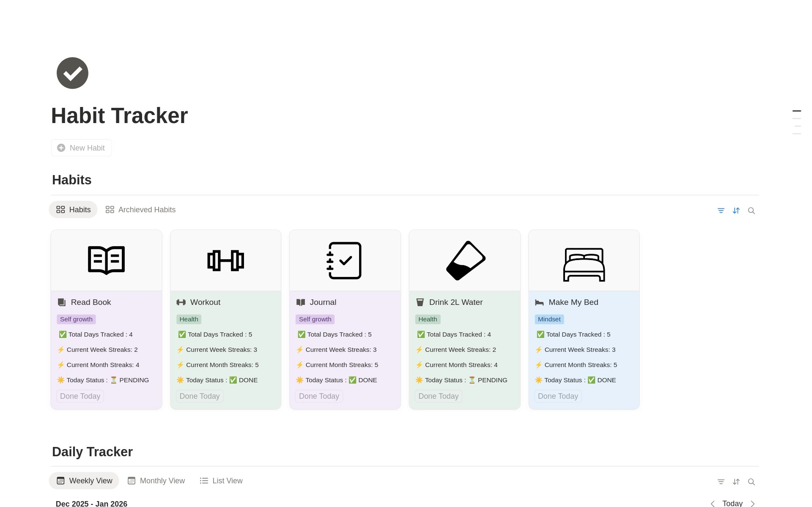The height and width of the screenshot is (507, 812).
Task: Open the Journal habit card image
Action: (x=344, y=260)
